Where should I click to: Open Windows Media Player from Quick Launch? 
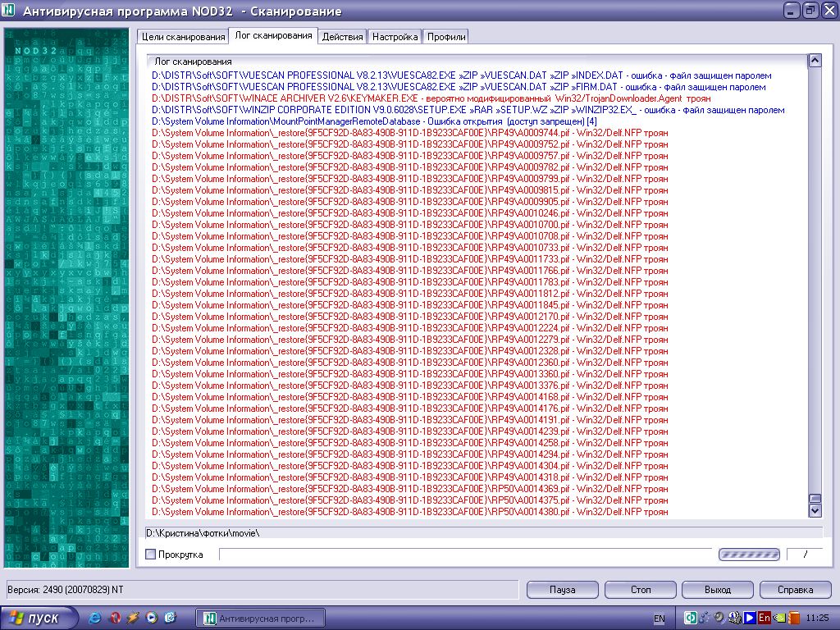point(152,618)
